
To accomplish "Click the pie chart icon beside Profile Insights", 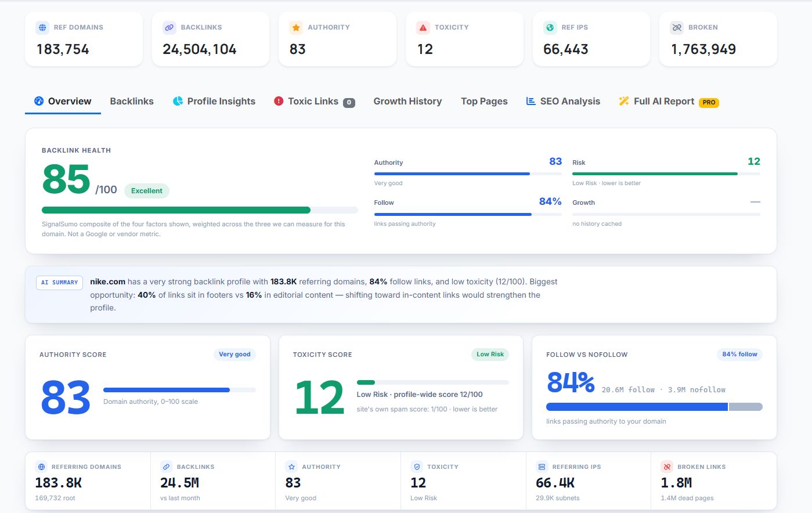I will pyautogui.click(x=178, y=101).
